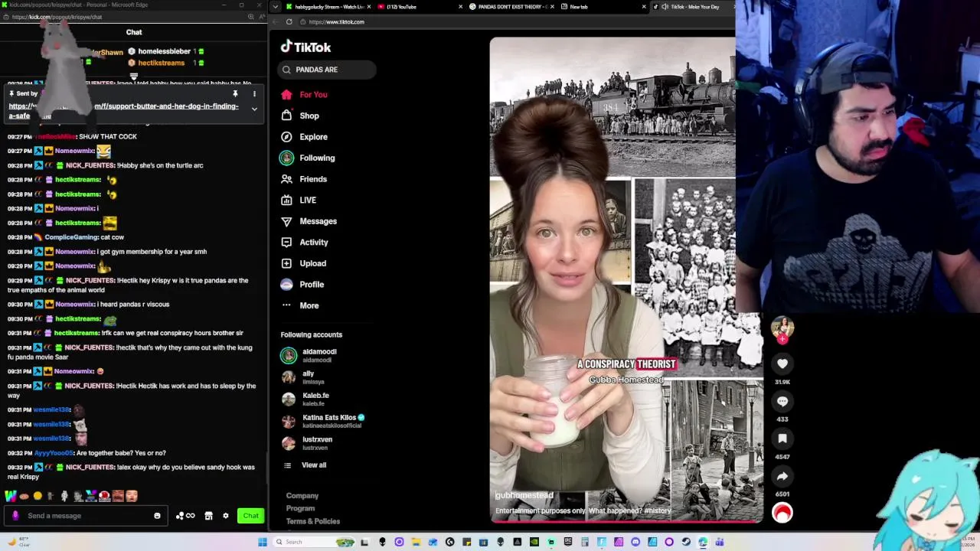Click the TikTok search field
The image size is (980, 551).
coord(327,70)
